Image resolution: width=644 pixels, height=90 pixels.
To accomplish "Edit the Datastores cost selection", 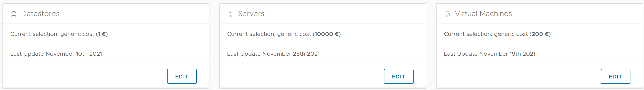I will (x=182, y=76).
